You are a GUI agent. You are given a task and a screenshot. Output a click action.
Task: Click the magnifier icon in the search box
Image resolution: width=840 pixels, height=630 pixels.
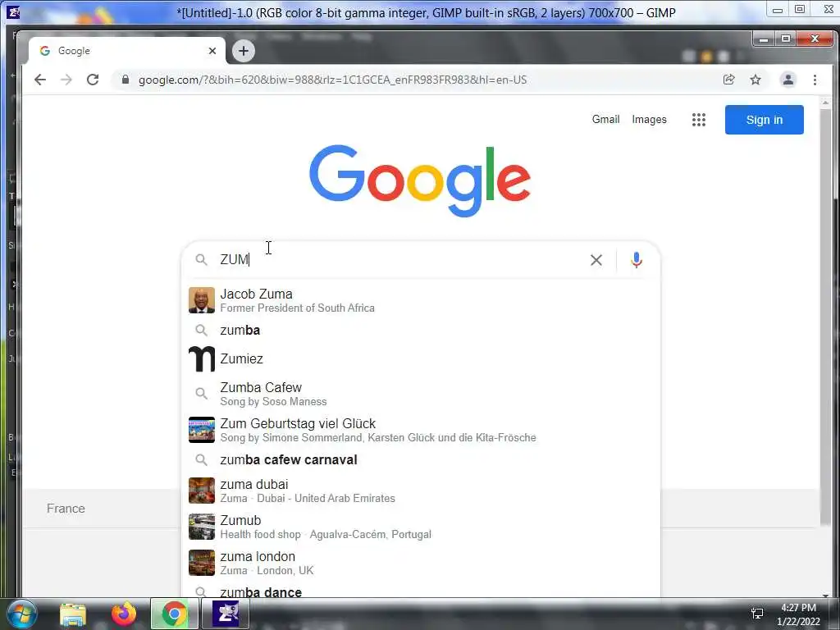(x=202, y=260)
